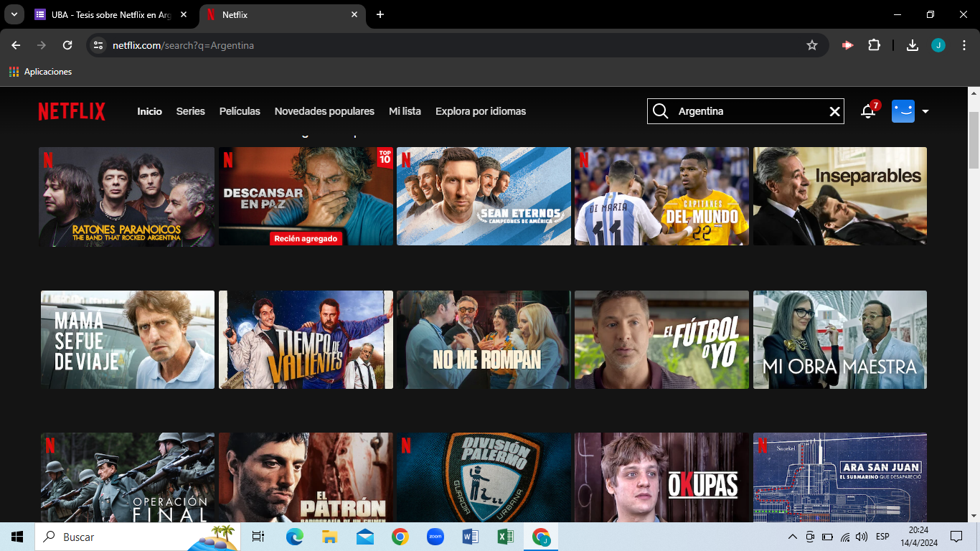Reload the Netflix page

click(67, 45)
